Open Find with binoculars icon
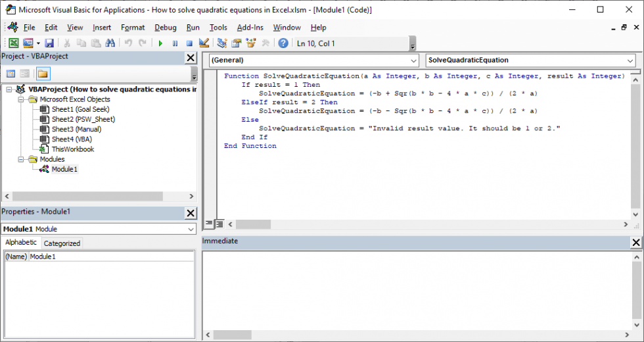 pyautogui.click(x=110, y=43)
